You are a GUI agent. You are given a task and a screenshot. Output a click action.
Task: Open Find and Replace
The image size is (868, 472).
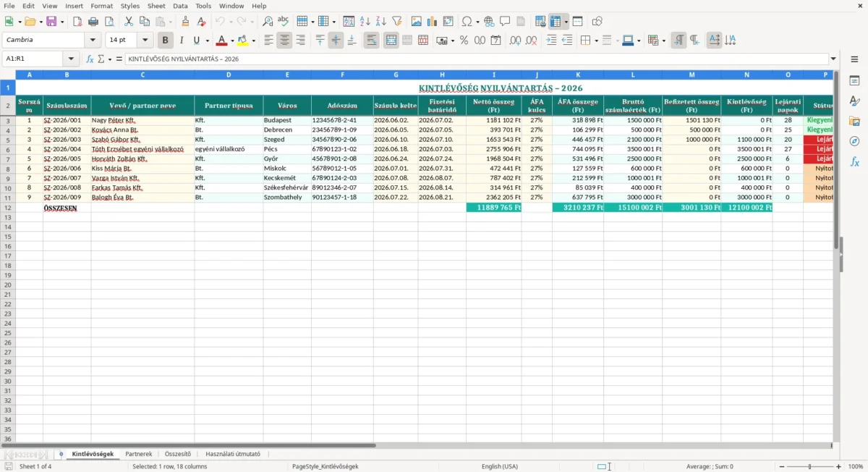[268, 22]
